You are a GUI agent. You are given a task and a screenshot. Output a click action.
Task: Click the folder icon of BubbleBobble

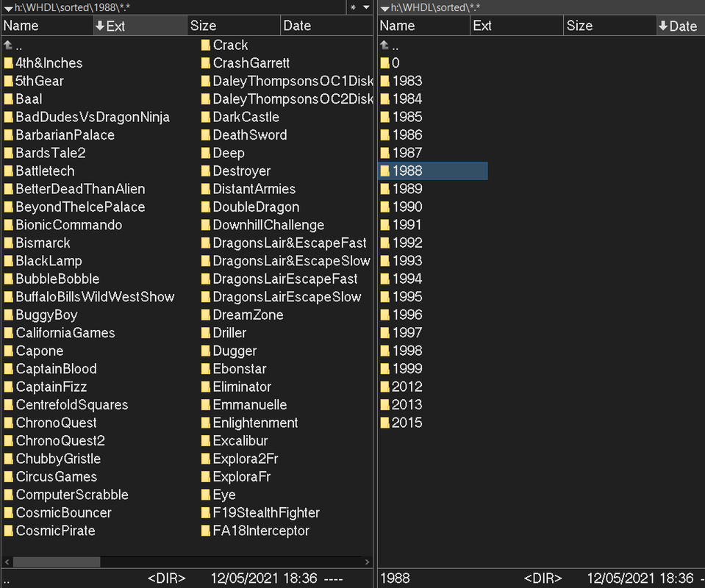9,279
